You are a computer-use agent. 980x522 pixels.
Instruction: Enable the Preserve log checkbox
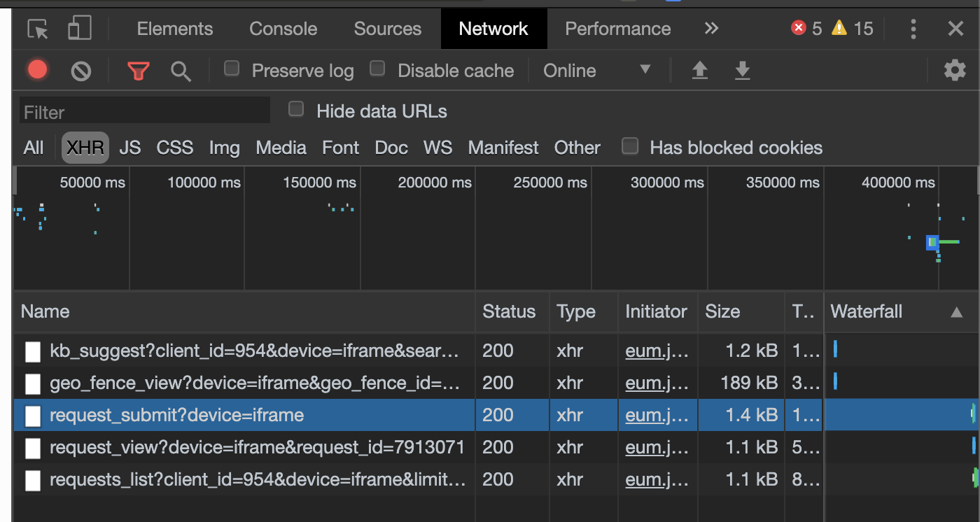(x=232, y=69)
